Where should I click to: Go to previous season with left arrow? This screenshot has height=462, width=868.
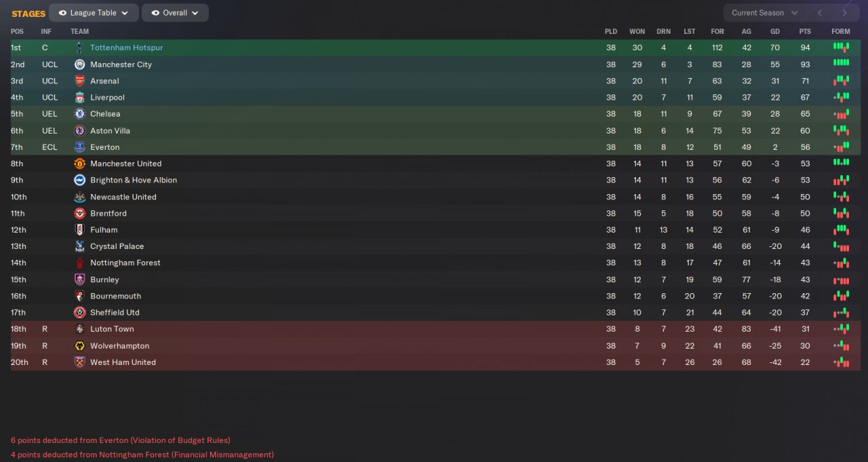click(820, 13)
